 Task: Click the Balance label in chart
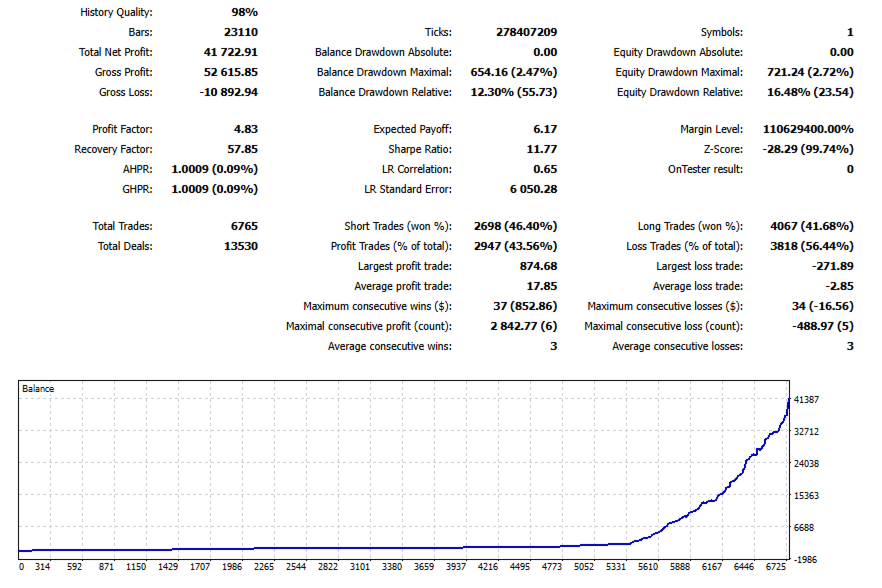click(x=38, y=389)
